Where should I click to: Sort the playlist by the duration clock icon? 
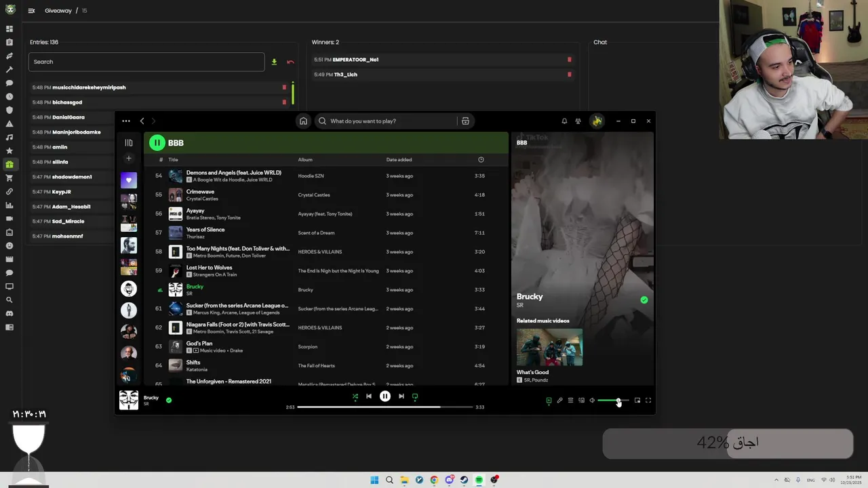(481, 160)
